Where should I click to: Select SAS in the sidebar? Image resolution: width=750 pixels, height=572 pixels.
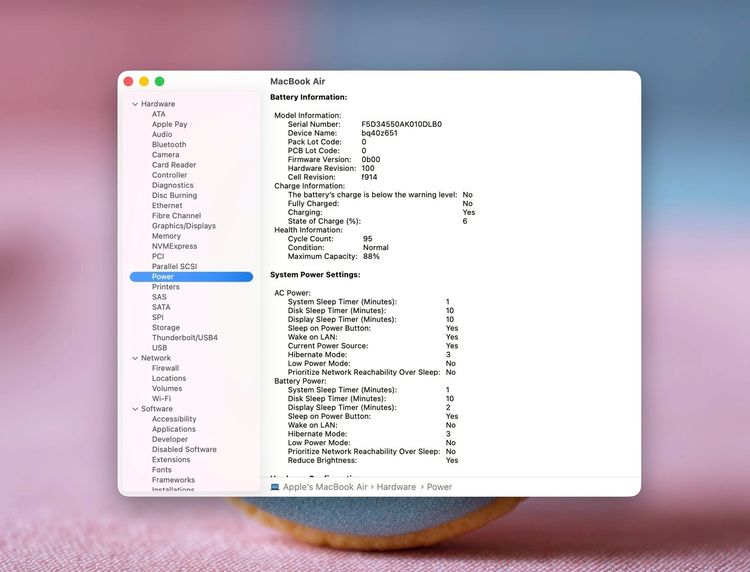pyautogui.click(x=159, y=297)
